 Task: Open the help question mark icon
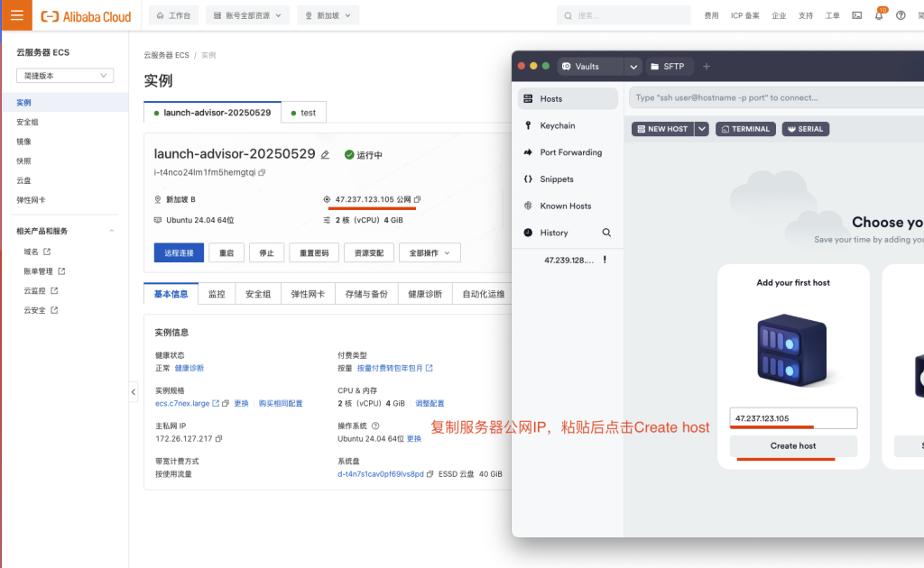pyautogui.click(x=901, y=15)
